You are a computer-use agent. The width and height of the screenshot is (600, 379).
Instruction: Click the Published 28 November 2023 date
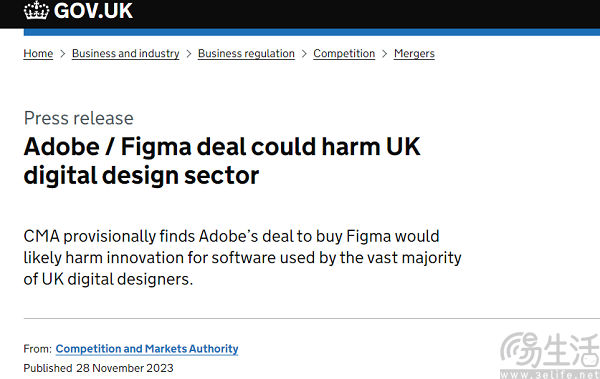point(98,368)
